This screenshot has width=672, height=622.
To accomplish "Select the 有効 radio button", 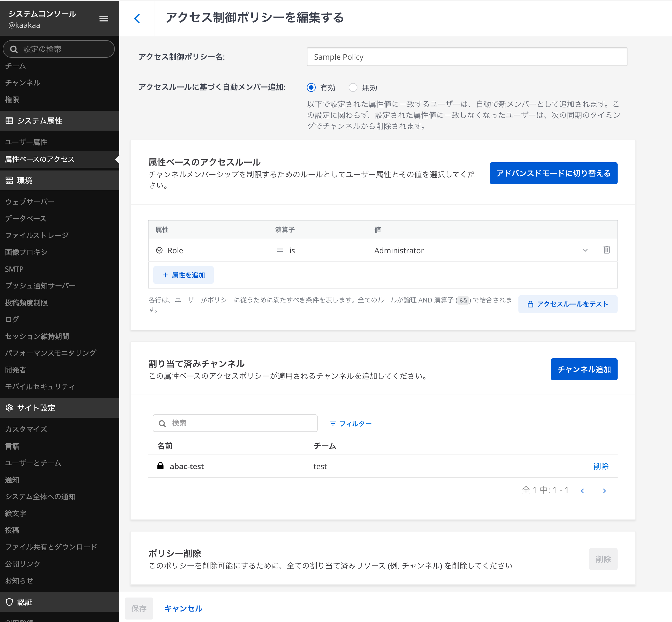I will (311, 87).
